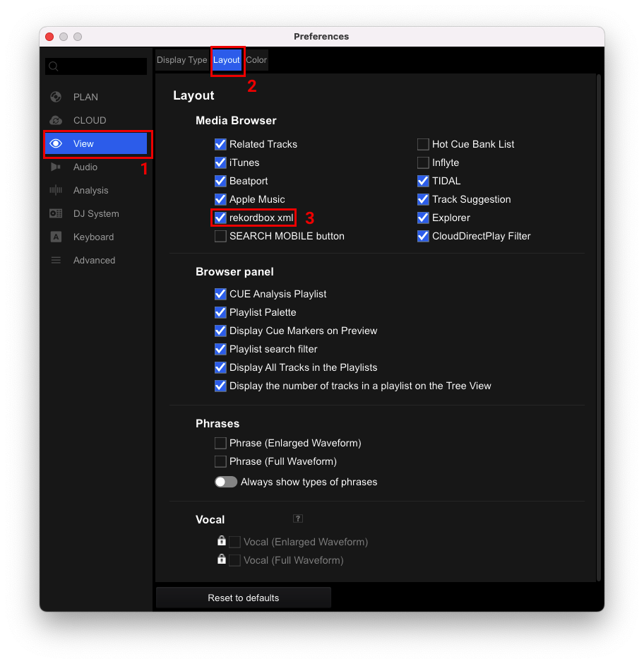
Task: Click the DJ System icon
Action: 56,213
